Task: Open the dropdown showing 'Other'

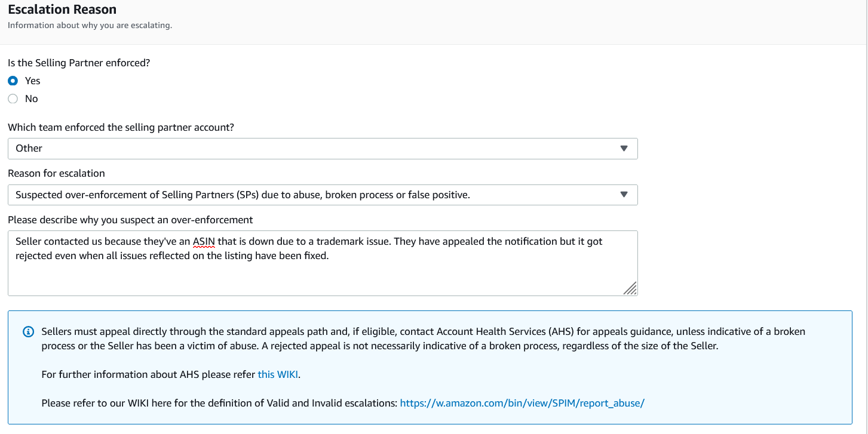Action: click(323, 149)
